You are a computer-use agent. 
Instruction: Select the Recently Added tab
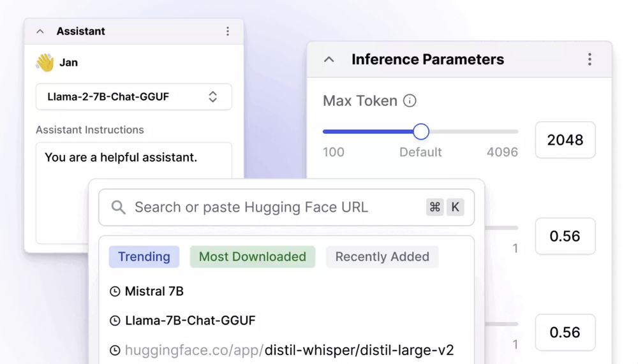[382, 257]
